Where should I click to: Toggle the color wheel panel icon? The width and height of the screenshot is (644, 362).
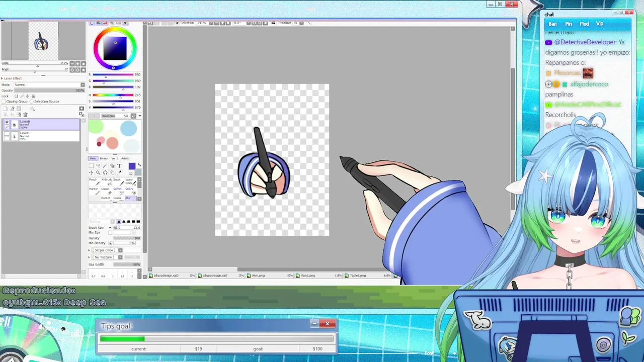tap(92, 23)
